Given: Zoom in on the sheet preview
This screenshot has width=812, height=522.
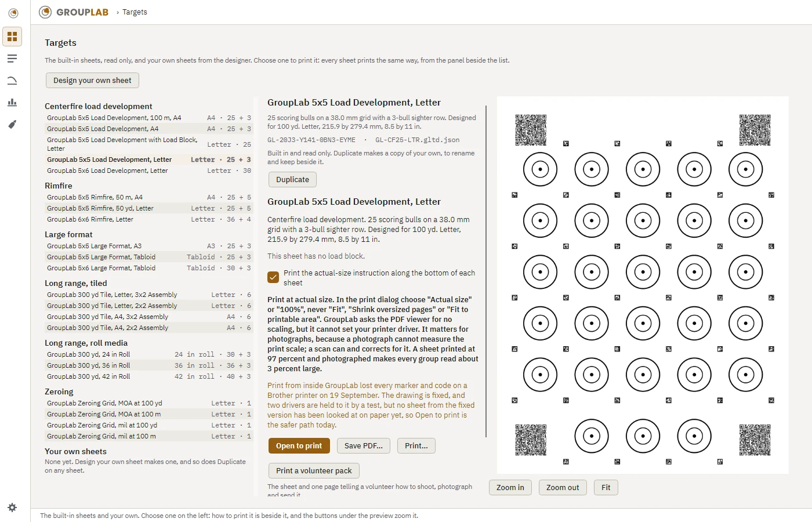Looking at the screenshot, I should [510, 488].
